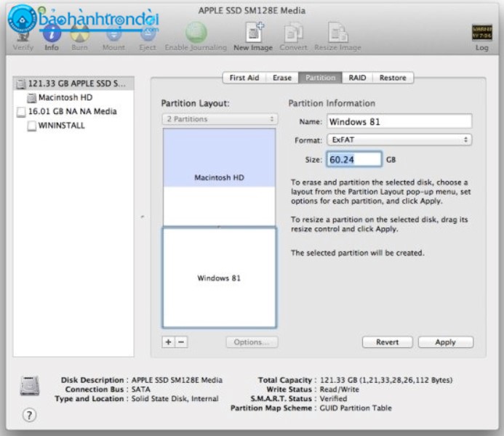Select 16.01 GB NA NA Media disk
504x436 pixels.
pyautogui.click(x=73, y=111)
